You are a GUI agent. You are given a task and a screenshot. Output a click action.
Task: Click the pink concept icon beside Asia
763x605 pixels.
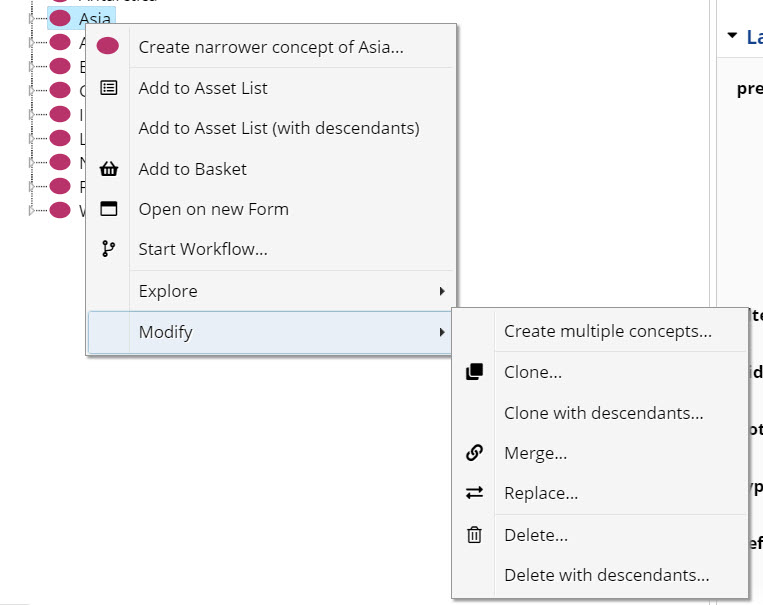coord(60,18)
